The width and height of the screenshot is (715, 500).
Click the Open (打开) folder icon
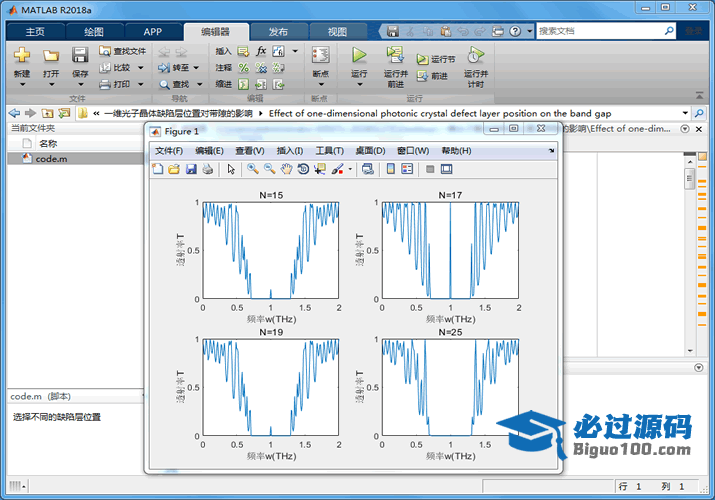(51, 56)
